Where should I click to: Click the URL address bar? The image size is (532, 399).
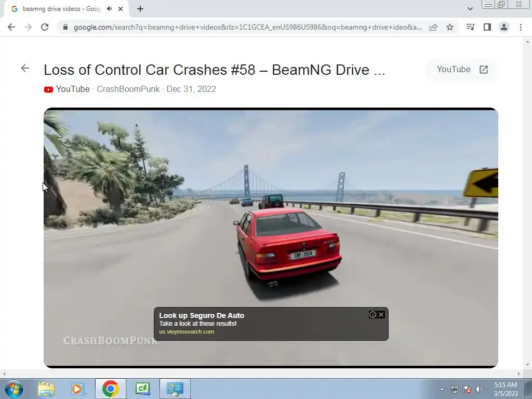pos(247,27)
